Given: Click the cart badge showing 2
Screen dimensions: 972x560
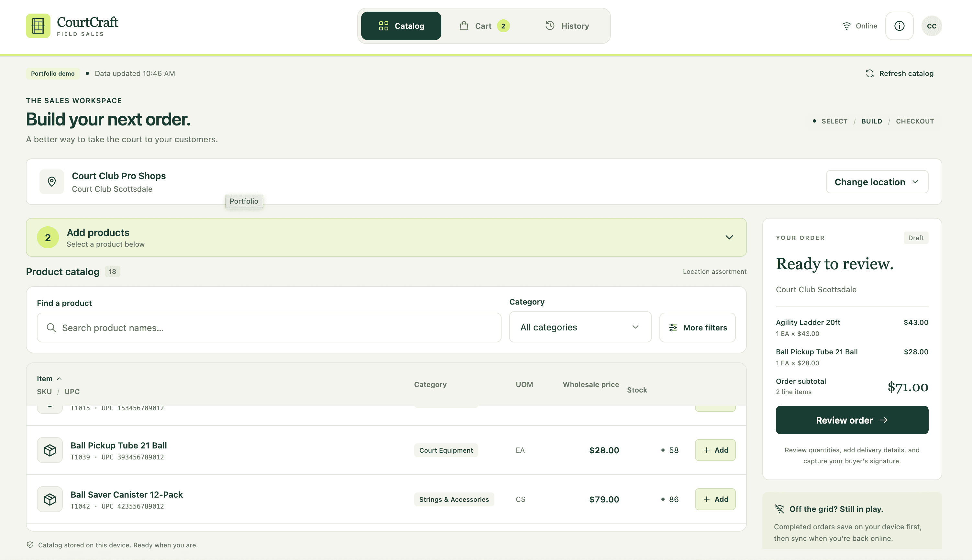Looking at the screenshot, I should coord(503,26).
